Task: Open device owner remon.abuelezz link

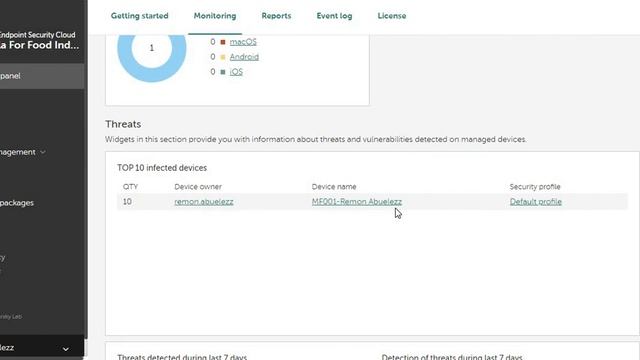Action: click(x=204, y=202)
